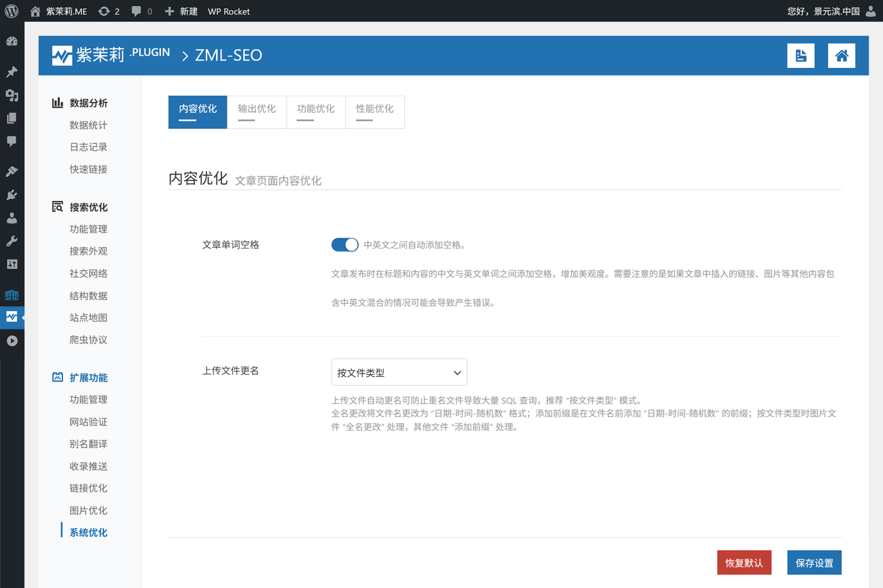Open 结构数据 in the sidebar
883x588 pixels.
pos(88,295)
